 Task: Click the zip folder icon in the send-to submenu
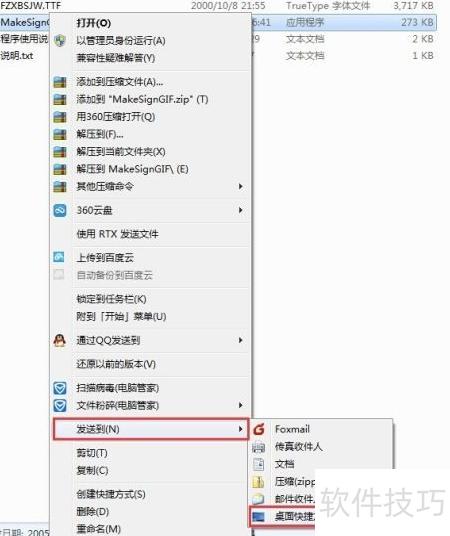click(258, 482)
